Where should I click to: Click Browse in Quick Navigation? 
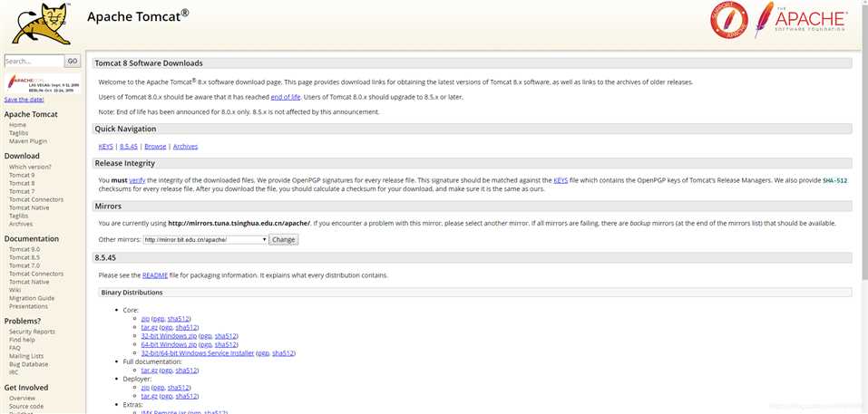pyautogui.click(x=156, y=147)
